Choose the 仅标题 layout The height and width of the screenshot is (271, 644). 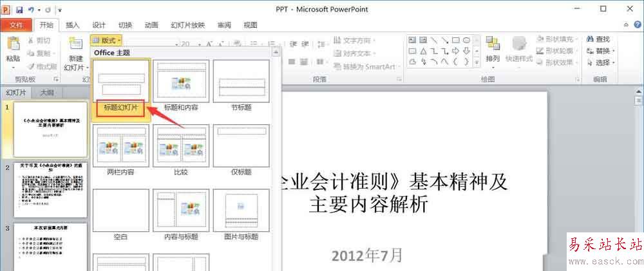(x=241, y=145)
